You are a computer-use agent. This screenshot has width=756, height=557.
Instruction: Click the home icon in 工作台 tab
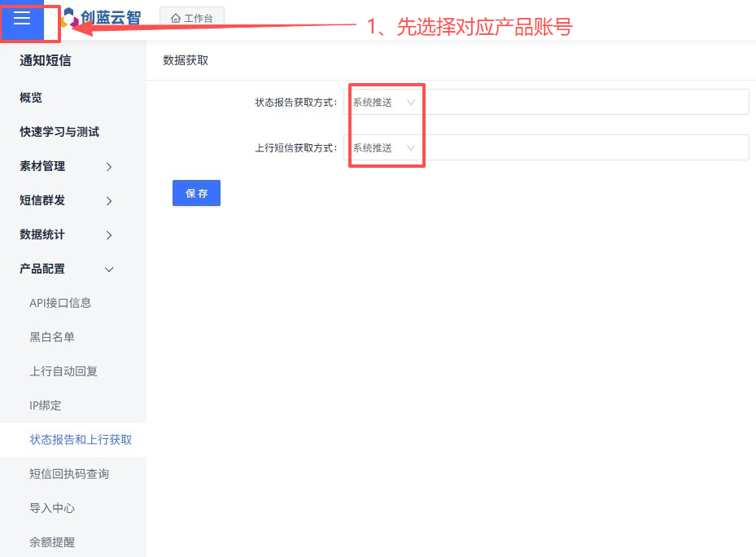[176, 18]
